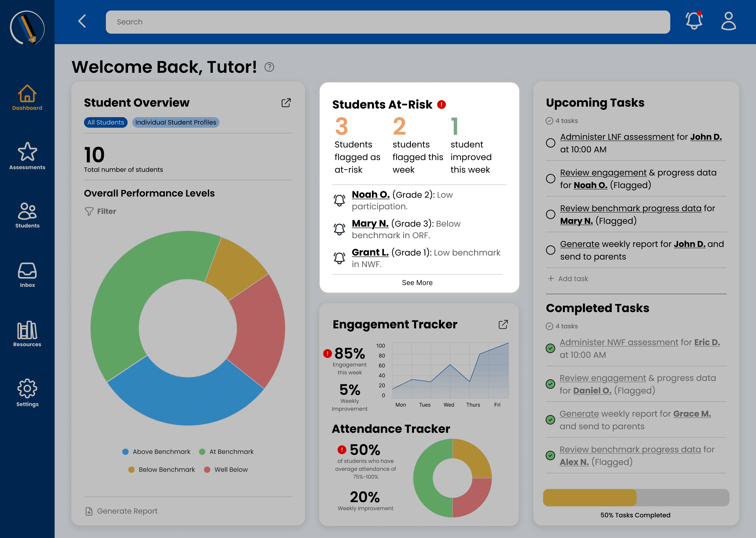Viewport: 756px width, 538px height.
Task: Open Settings gear in sidebar
Action: [x=27, y=392]
